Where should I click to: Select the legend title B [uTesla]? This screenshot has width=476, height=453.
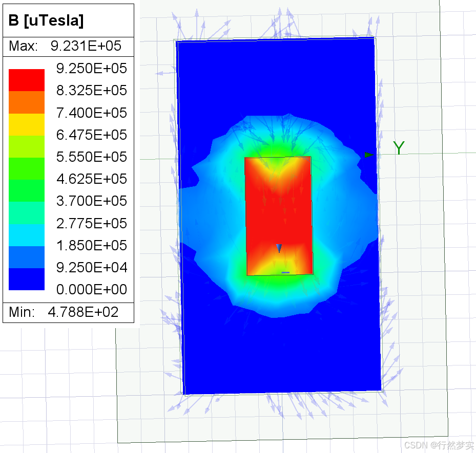pyautogui.click(x=46, y=20)
